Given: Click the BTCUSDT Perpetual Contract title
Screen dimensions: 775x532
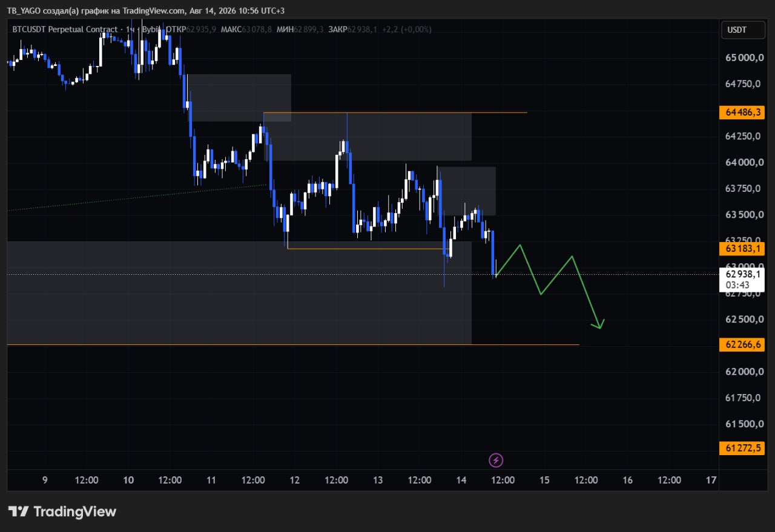Looking at the screenshot, I should click(65, 30).
